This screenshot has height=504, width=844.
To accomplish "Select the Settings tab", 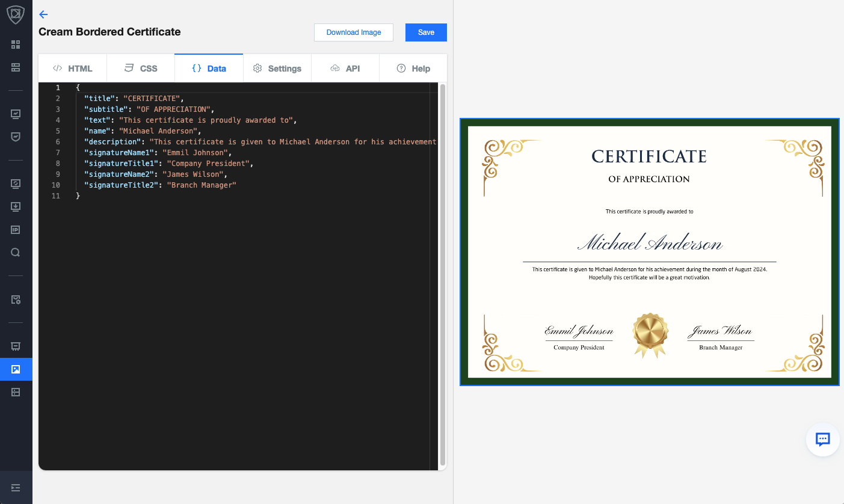I will click(277, 68).
